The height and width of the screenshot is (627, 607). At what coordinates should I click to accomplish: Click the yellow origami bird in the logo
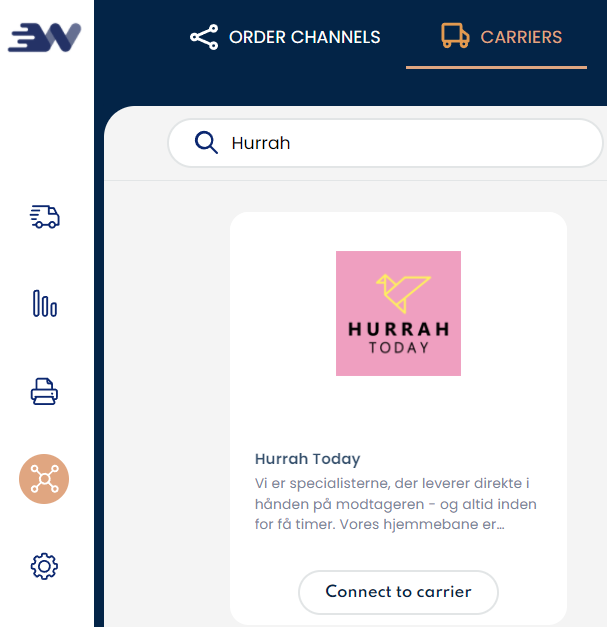[x=401, y=290]
